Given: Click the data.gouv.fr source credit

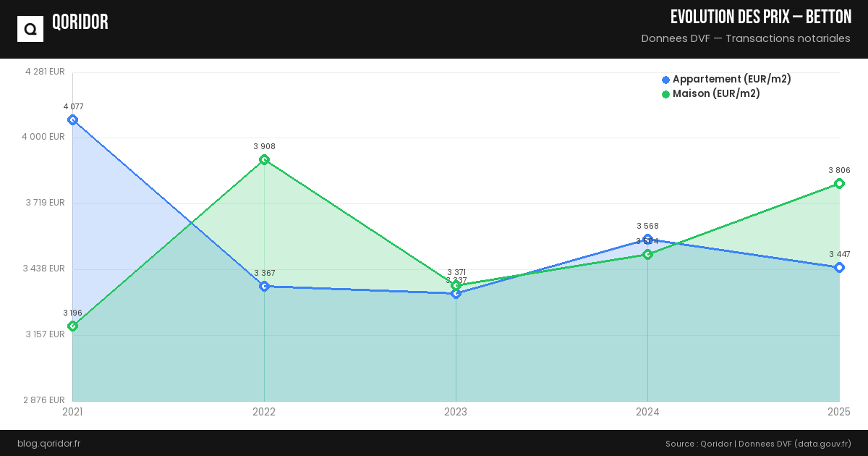Looking at the screenshot, I should pyautogui.click(x=823, y=443).
